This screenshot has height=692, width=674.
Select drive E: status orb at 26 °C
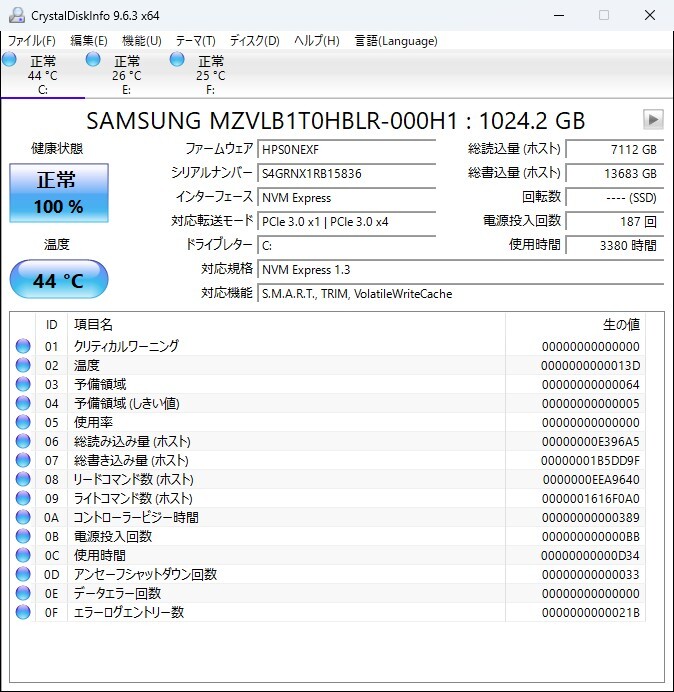pos(93,61)
